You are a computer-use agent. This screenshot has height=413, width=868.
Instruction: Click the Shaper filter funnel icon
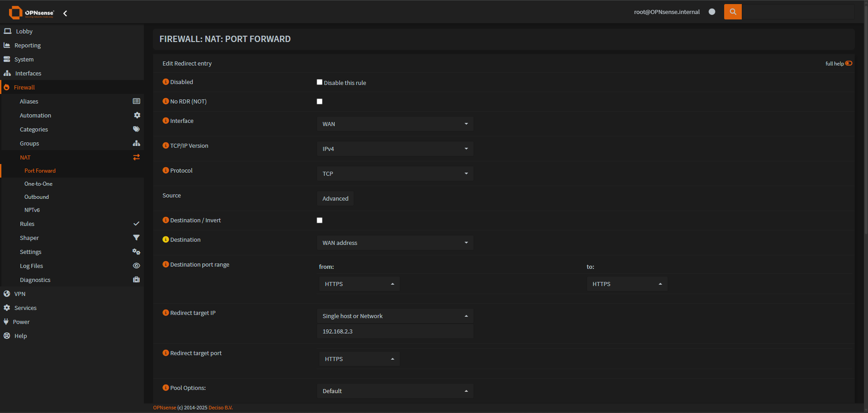click(x=136, y=238)
